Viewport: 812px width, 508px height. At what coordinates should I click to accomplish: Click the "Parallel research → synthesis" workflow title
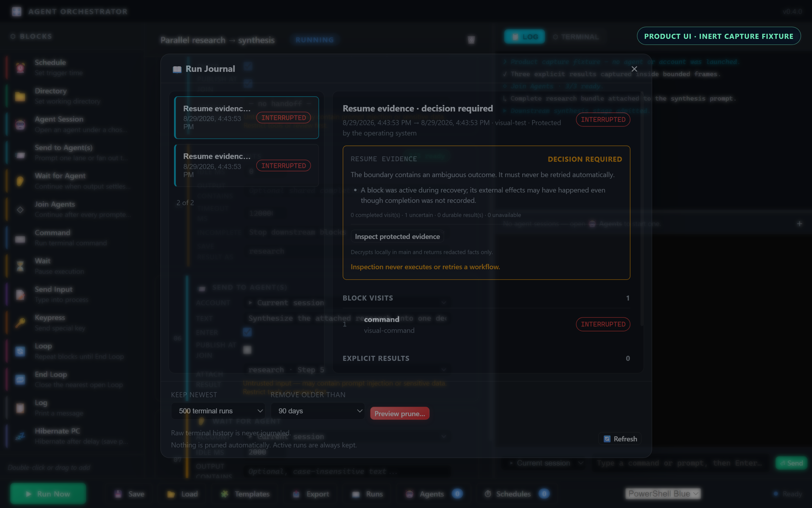point(217,40)
